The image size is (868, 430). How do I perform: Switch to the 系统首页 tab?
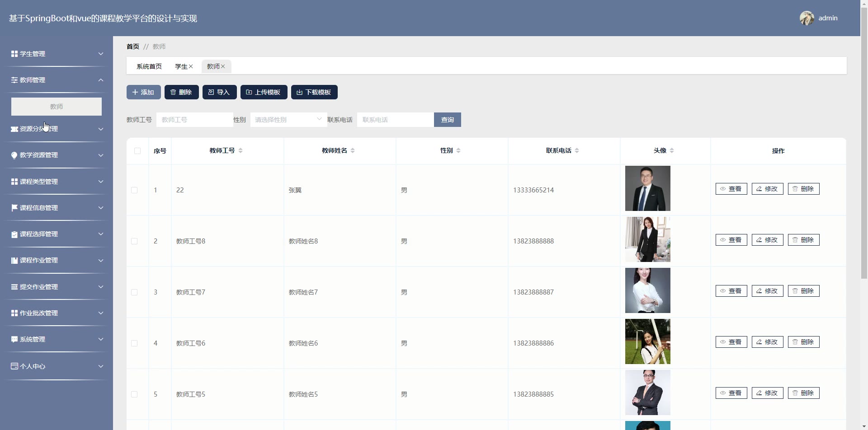[x=149, y=66]
